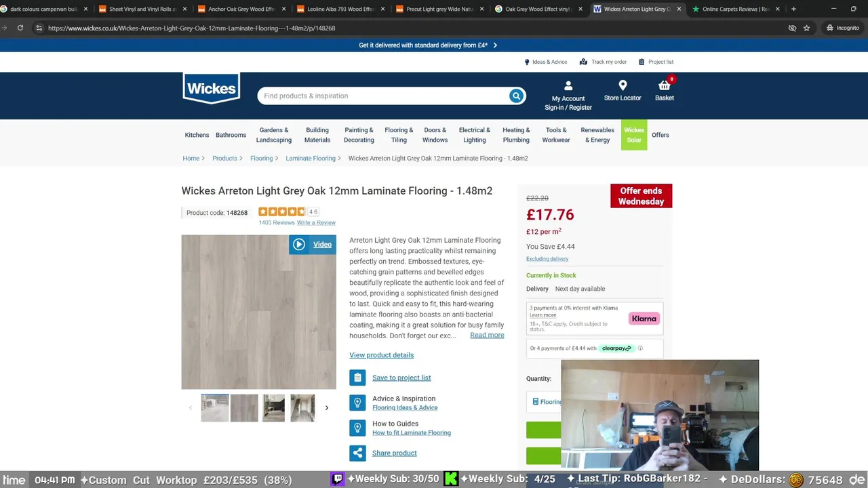The height and width of the screenshot is (488, 868).
Task: Click Klarna Learn more link
Action: coord(542,315)
